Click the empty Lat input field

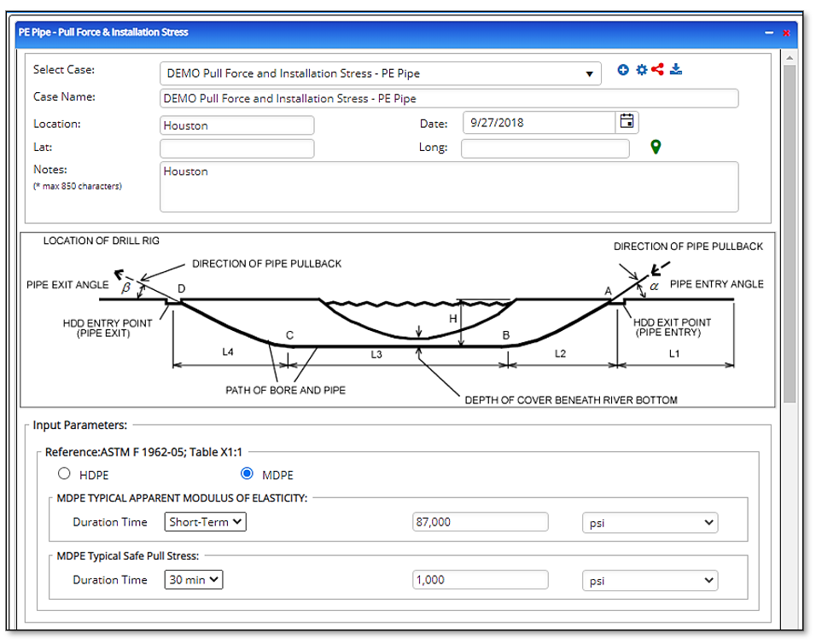click(236, 148)
